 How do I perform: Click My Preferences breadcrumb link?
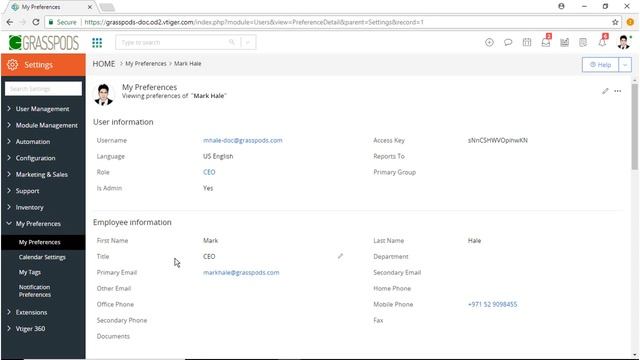(x=146, y=64)
